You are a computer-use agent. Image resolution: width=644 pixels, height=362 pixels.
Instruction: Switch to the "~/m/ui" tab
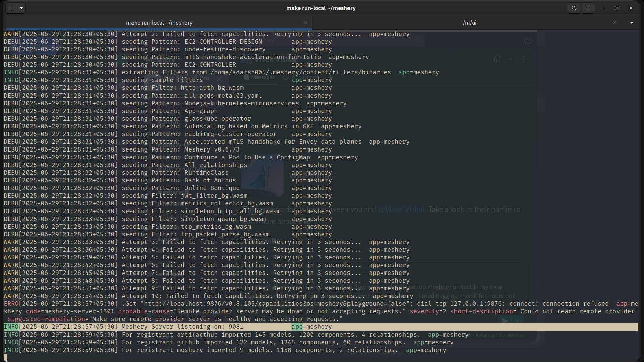(468, 23)
